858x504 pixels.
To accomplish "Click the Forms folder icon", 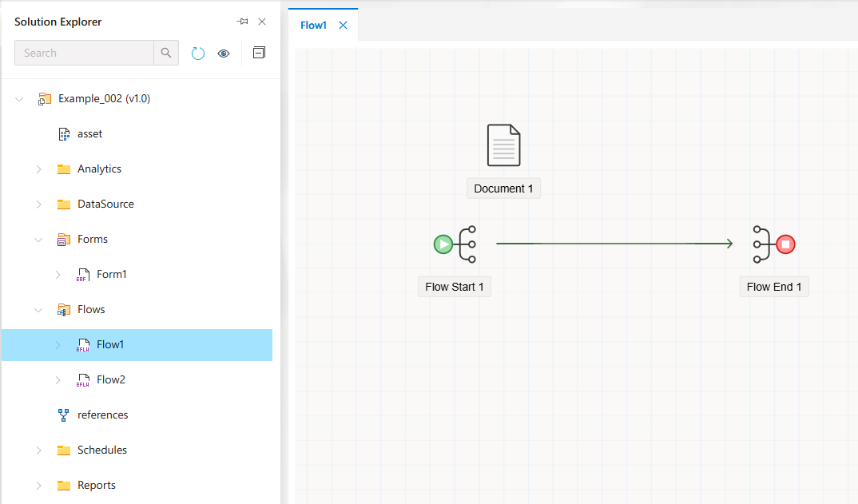I will [64, 239].
